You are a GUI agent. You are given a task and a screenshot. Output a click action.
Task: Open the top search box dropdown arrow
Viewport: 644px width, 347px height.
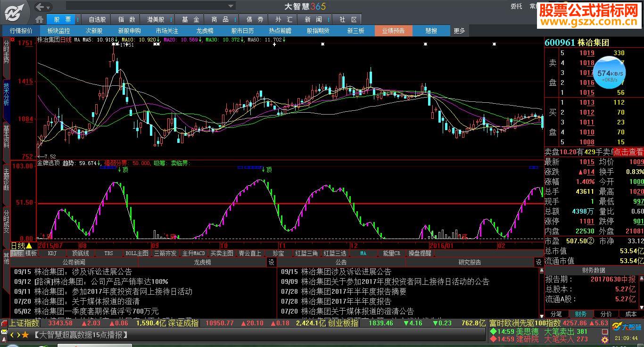click(231, 7)
